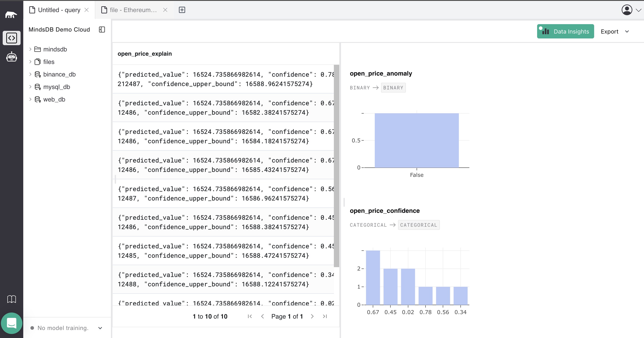This screenshot has height=338, width=644.
Task: Open the green chat support bubble
Action: pos(11,323)
